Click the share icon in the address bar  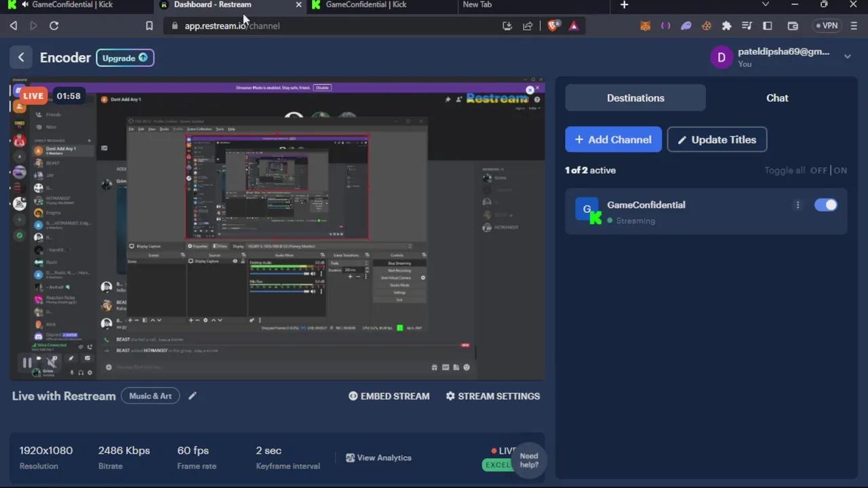(x=528, y=26)
